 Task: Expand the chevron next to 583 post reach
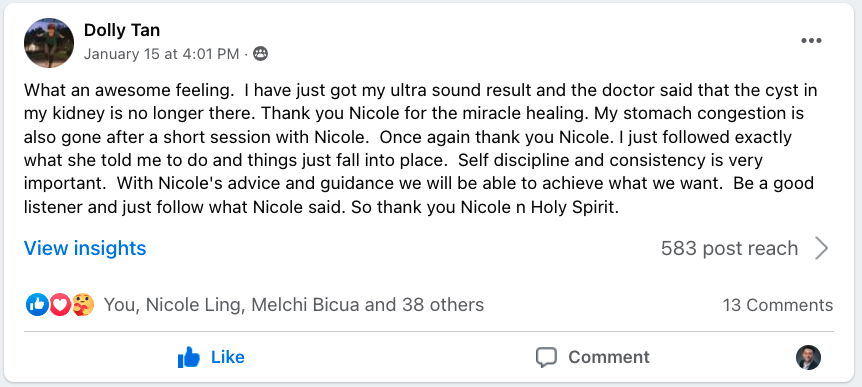(821, 248)
